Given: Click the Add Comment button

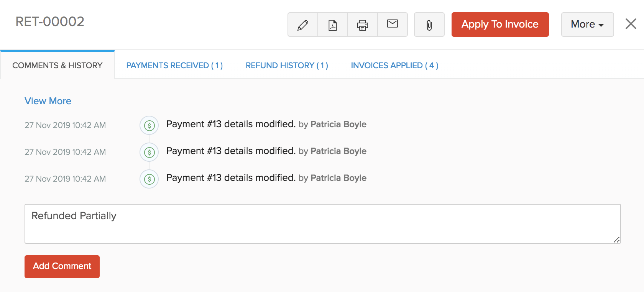Looking at the screenshot, I should point(62,266).
